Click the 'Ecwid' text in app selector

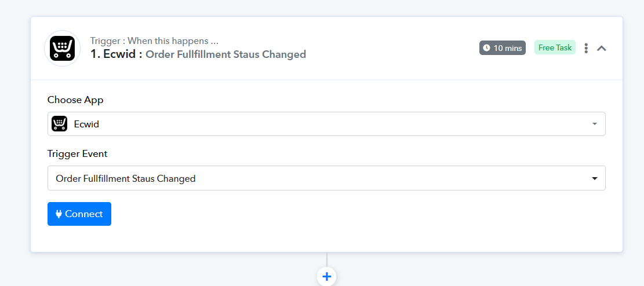pos(87,124)
